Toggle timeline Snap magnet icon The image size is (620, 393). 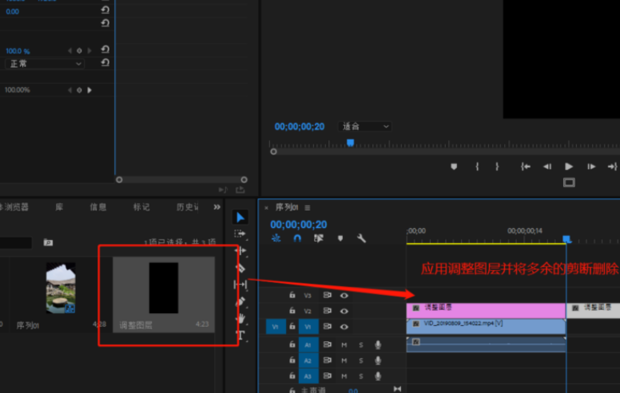click(x=297, y=238)
